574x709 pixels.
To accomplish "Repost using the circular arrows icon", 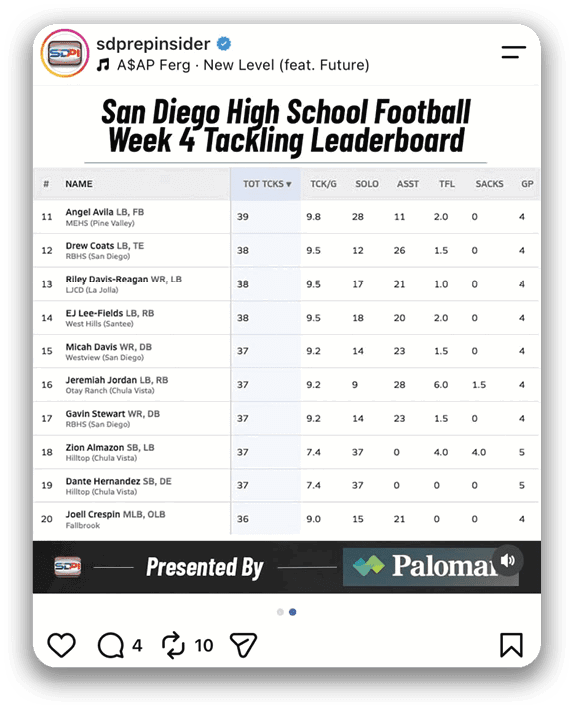I will [173, 645].
